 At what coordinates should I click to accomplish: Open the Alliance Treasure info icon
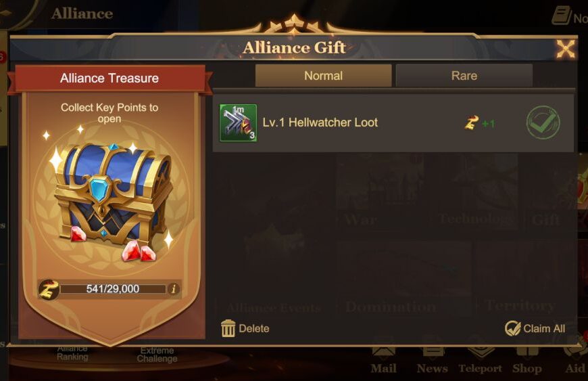point(173,289)
